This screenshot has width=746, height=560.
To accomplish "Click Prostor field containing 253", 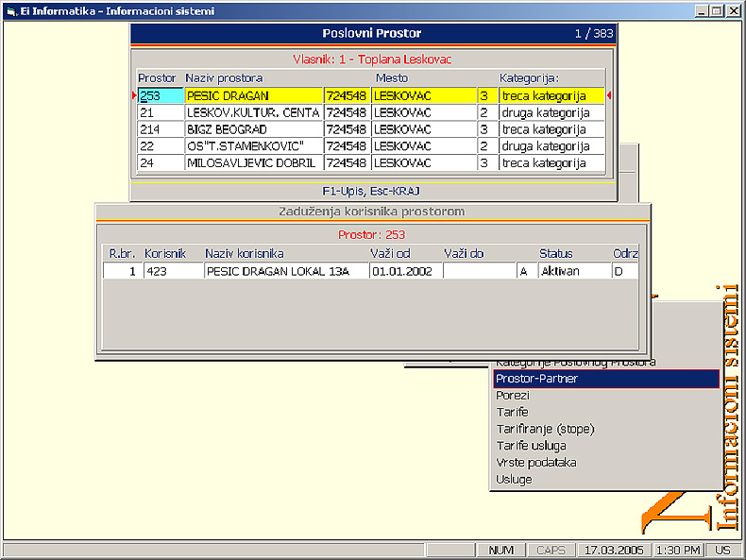I will [160, 95].
